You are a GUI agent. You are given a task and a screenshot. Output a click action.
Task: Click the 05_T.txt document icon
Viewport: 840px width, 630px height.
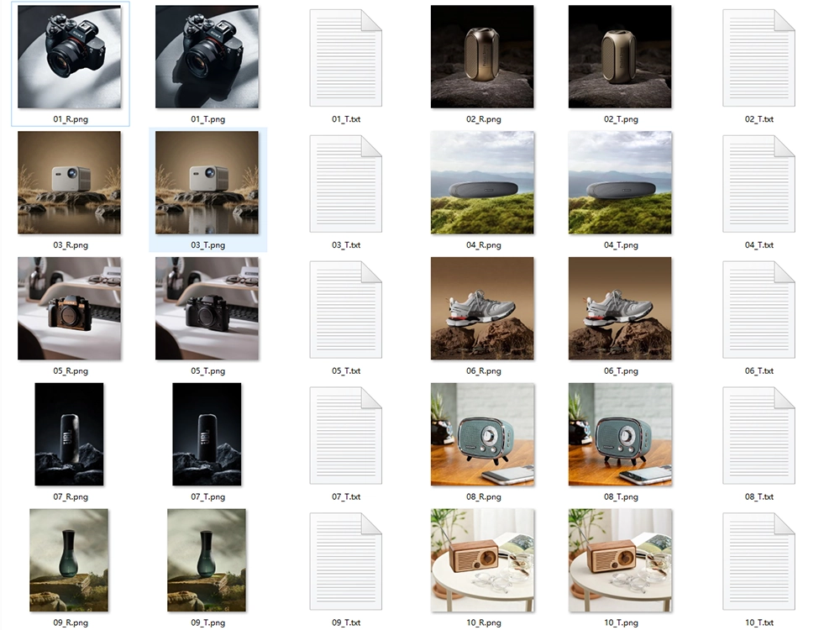pos(345,309)
